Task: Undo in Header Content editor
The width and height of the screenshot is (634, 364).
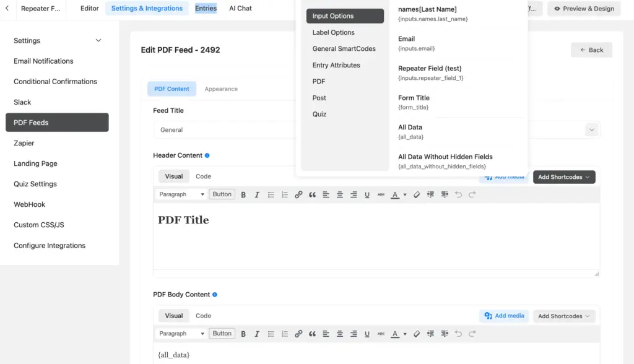Action: pos(458,194)
